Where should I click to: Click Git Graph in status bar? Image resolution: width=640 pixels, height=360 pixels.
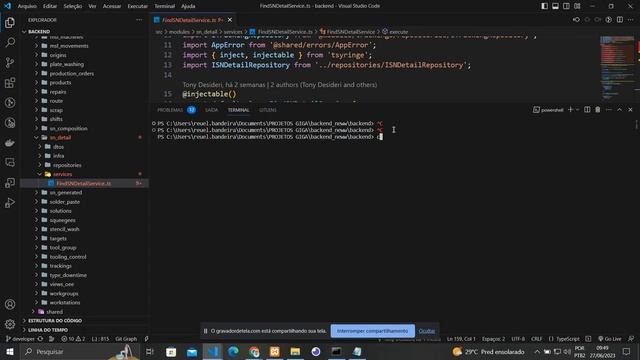pyautogui.click(x=126, y=339)
